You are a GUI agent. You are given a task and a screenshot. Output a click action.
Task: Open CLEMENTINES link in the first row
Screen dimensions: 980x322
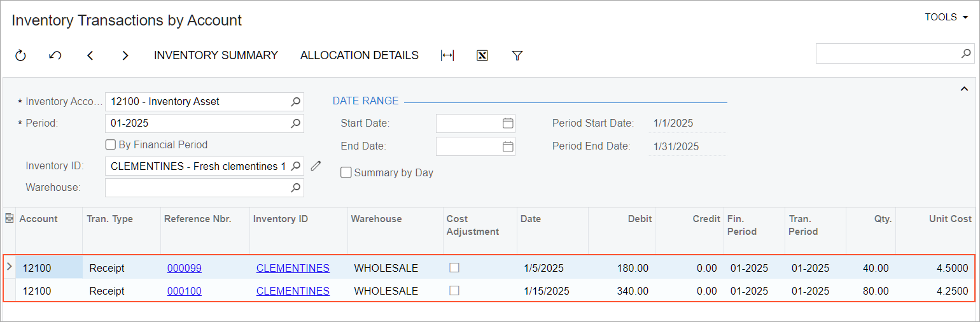(293, 268)
